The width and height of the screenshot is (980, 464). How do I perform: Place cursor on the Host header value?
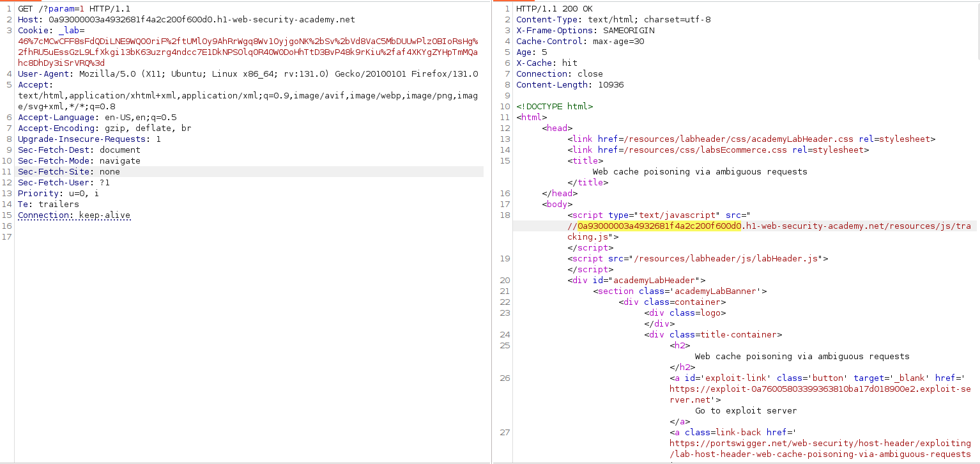click(201, 20)
